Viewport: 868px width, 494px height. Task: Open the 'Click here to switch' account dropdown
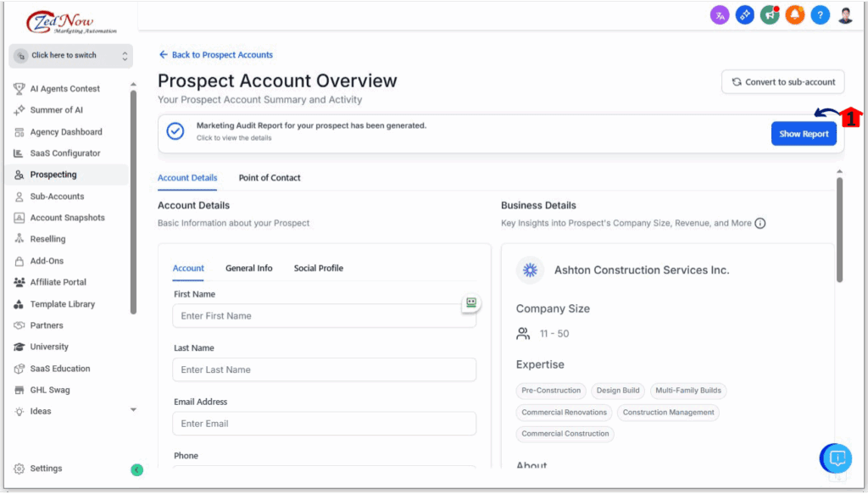[71, 56]
